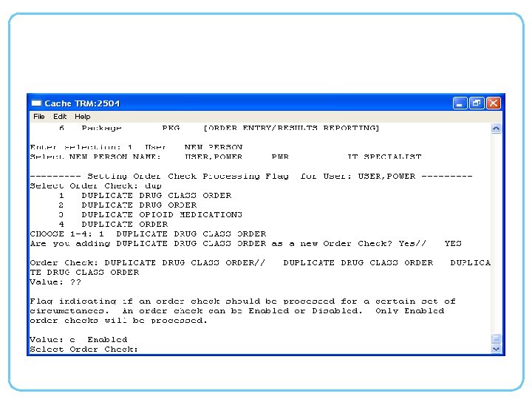Click the 'Select Order Check:' prompt at the bottom
The width and height of the screenshot is (532, 399).
83,349
